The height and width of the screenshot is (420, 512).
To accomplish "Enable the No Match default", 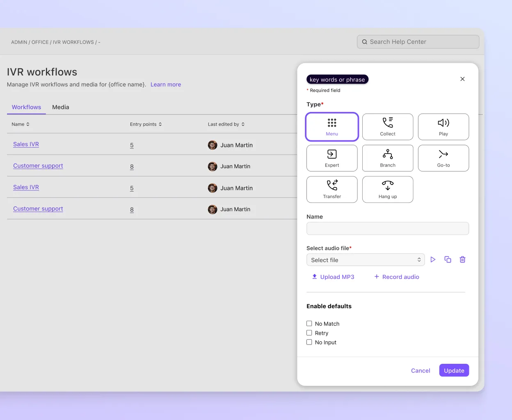I will (x=309, y=324).
